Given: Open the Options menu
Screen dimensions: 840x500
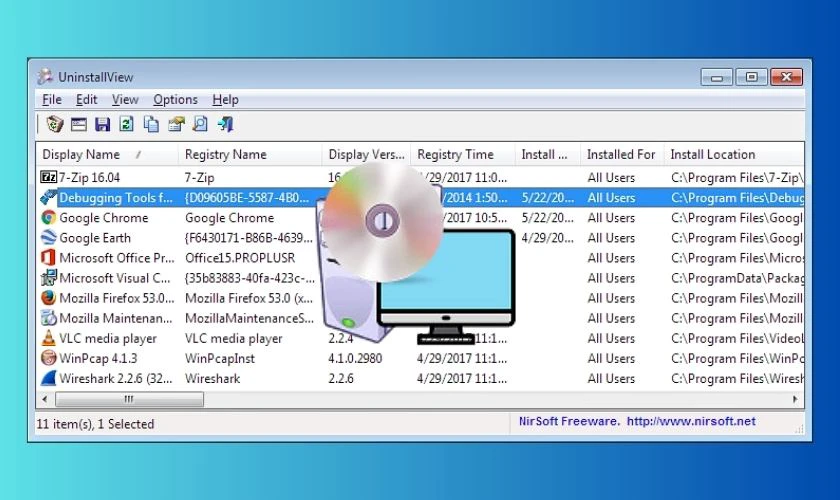Looking at the screenshot, I should tap(175, 100).
